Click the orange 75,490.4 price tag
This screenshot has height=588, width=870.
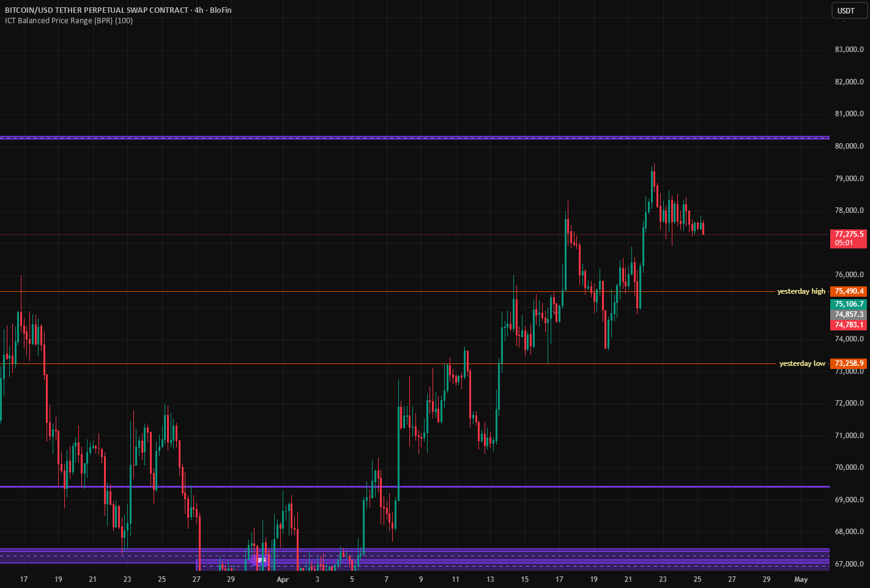[x=849, y=291]
